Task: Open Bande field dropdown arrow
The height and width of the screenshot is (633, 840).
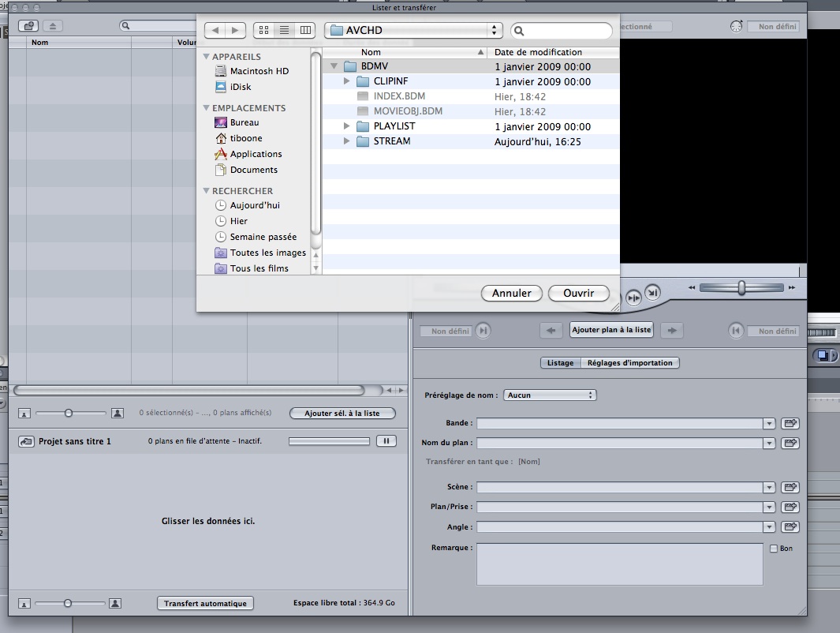Action: [x=769, y=423]
